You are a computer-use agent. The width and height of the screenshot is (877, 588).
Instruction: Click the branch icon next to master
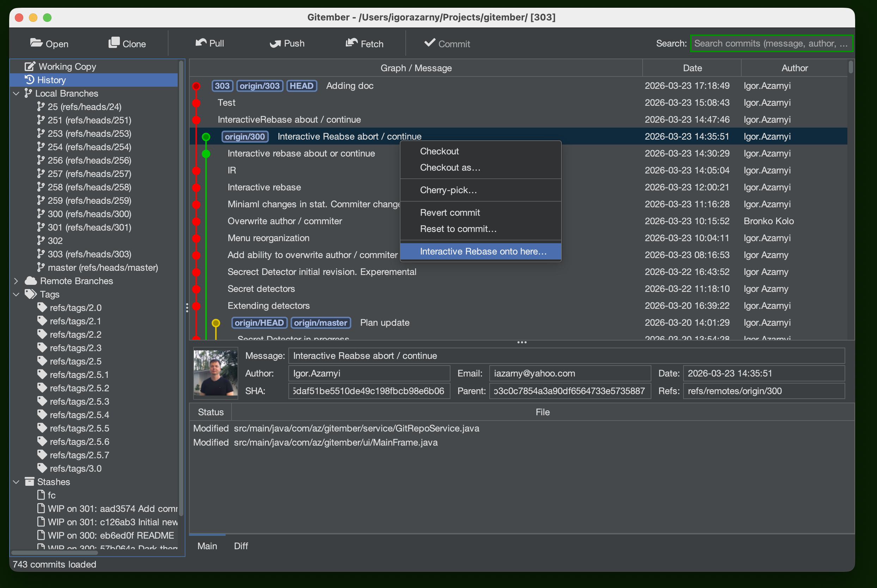coord(41,267)
